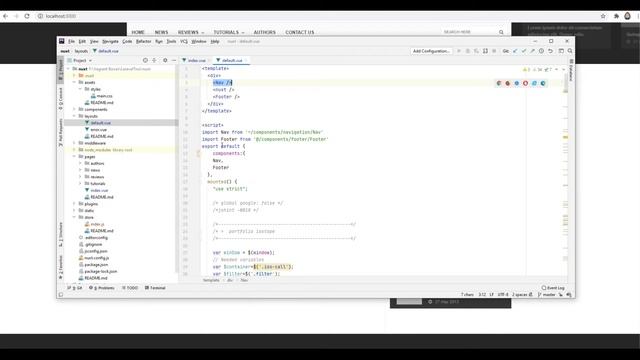This screenshot has width=640, height=360.
Task: Open the Event Log
Action: pyautogui.click(x=553, y=288)
